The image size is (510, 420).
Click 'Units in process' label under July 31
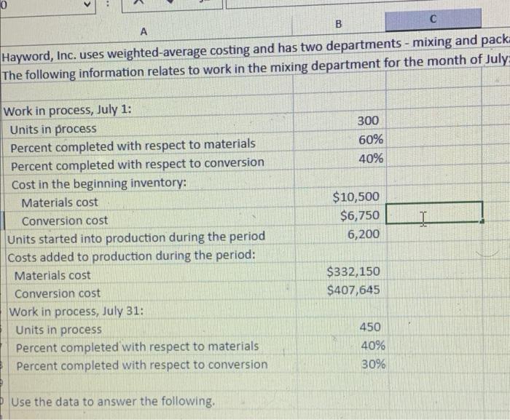coord(59,330)
